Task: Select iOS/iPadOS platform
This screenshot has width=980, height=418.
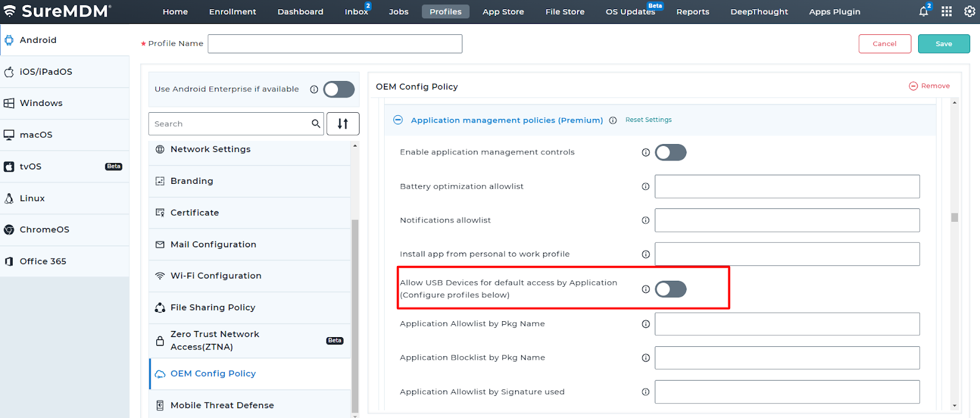Action: pyautogui.click(x=64, y=72)
